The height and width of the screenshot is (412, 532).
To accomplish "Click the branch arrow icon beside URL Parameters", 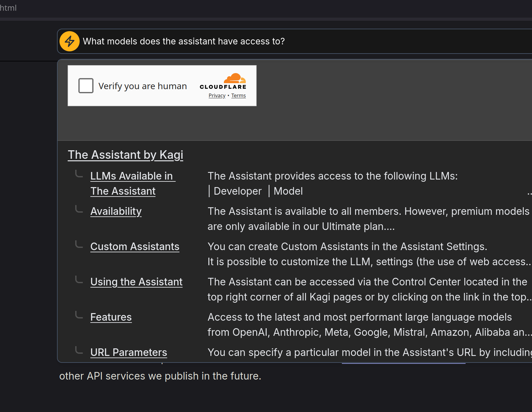I will tap(79, 350).
